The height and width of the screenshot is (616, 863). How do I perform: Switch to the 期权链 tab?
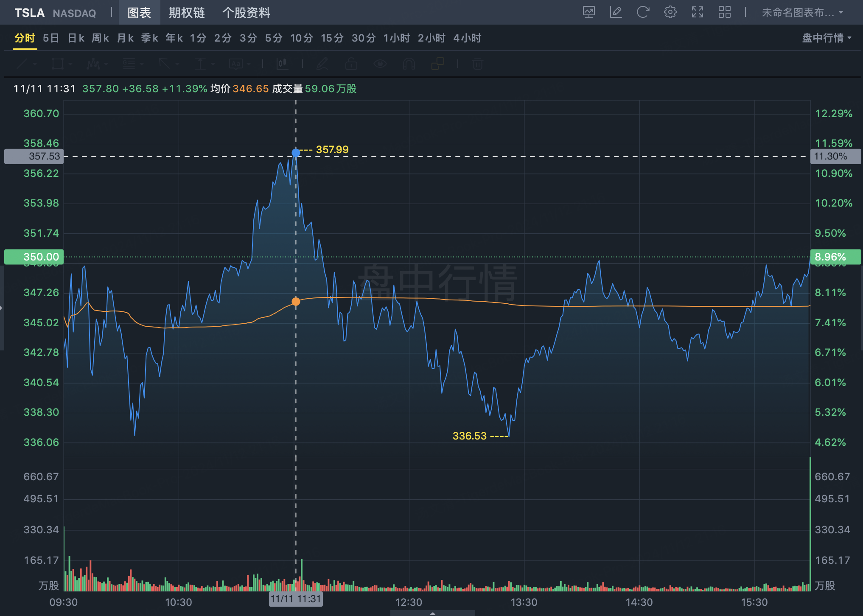coord(187,13)
